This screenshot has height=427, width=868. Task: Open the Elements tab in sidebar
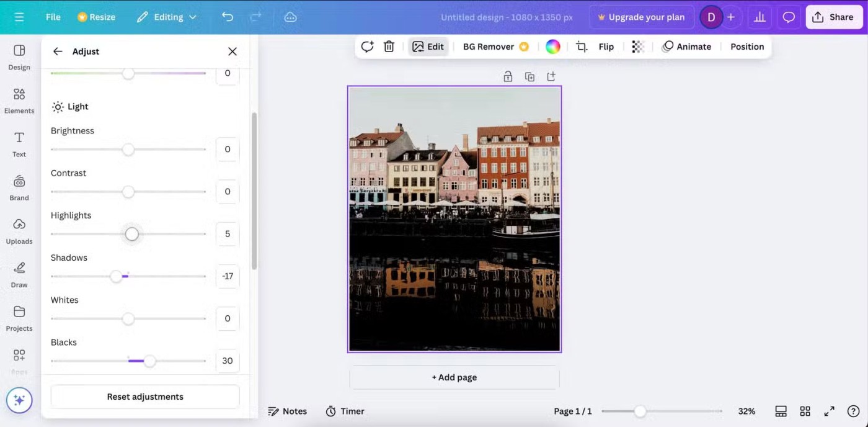[19, 101]
